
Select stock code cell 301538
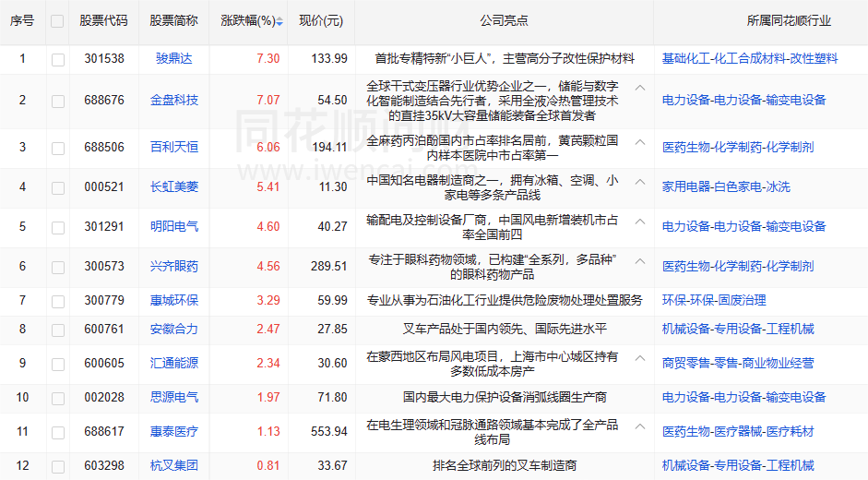coord(104,58)
